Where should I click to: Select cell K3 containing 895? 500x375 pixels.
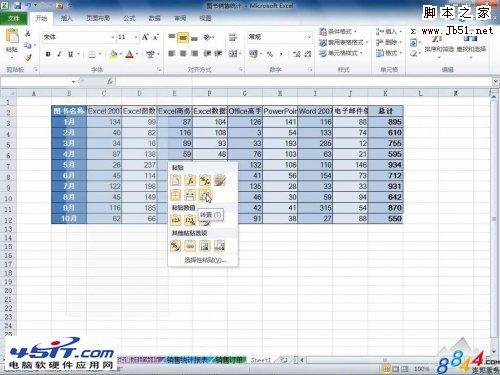pyautogui.click(x=385, y=122)
